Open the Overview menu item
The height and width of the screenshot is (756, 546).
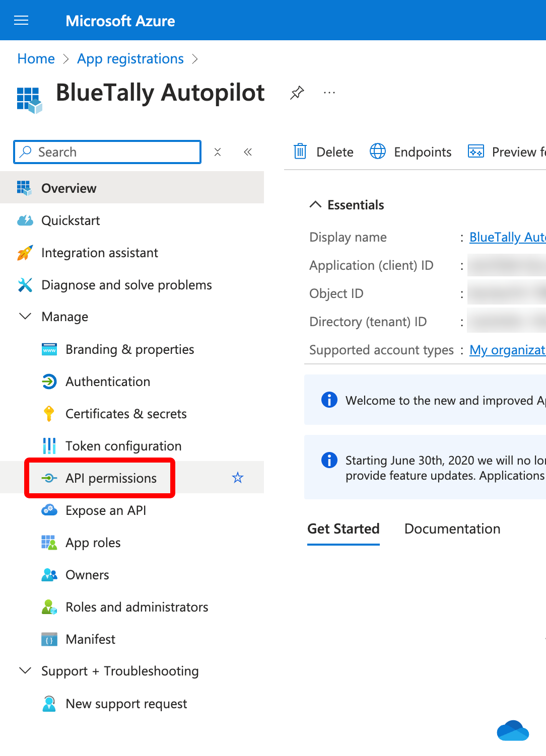coord(132,188)
